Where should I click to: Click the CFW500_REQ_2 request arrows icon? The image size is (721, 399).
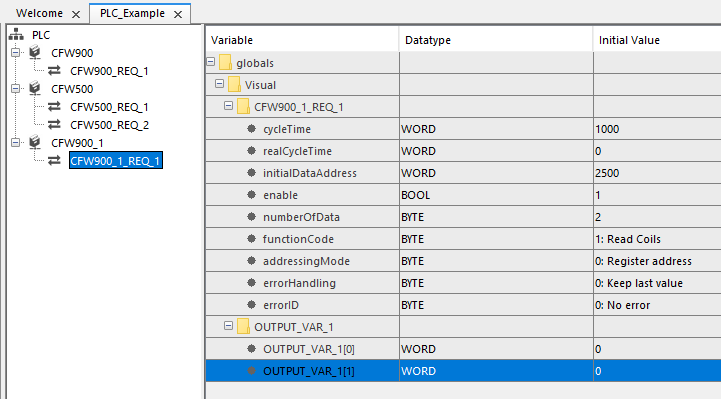pos(54,124)
